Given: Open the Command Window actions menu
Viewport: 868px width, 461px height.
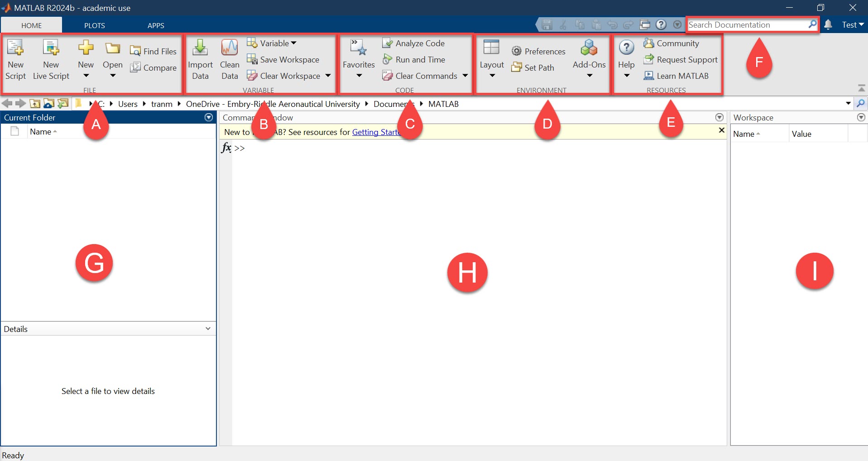Looking at the screenshot, I should [x=719, y=117].
